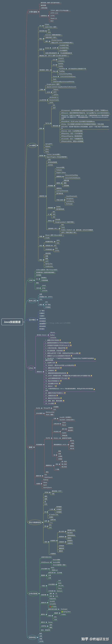Screen dimensions: 112x644
Task: Click the HashSet node
Action: pos(61,63)
